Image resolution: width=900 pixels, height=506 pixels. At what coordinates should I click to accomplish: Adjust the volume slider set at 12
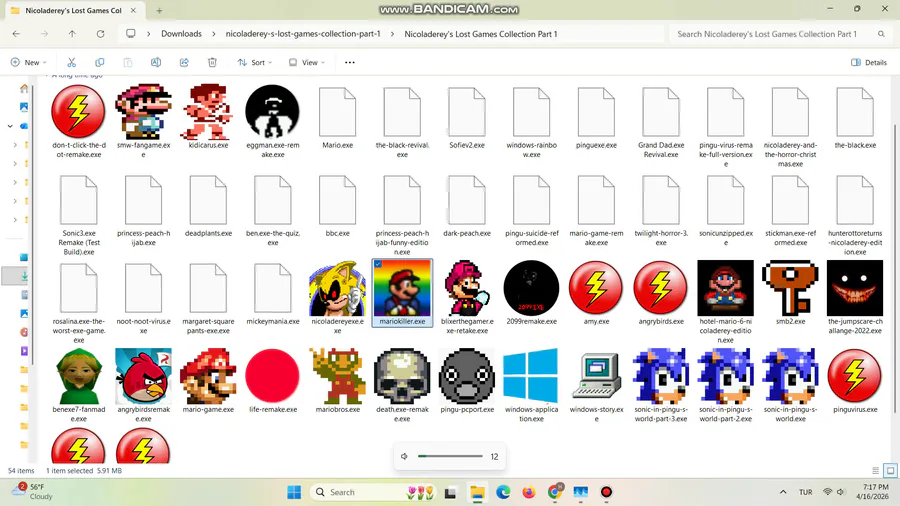click(x=451, y=457)
